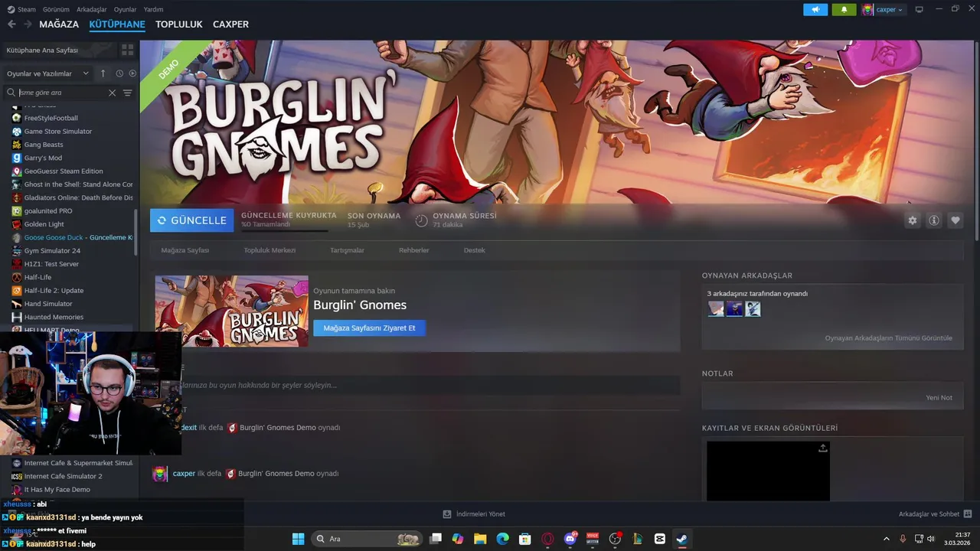Open the advanced filter options icon
980x551 pixels.
[x=128, y=93]
